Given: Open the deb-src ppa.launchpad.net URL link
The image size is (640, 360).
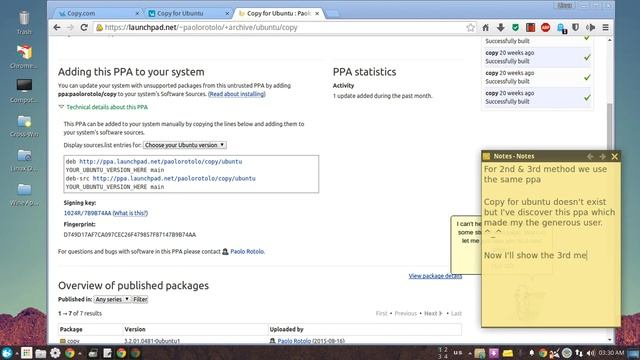Looking at the screenshot, I should tap(174, 178).
